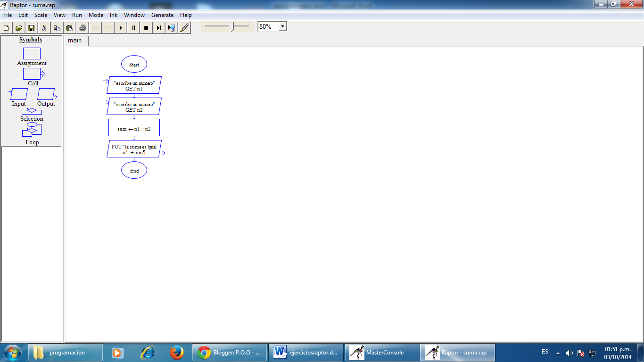Open the Mode menu

coord(96,15)
